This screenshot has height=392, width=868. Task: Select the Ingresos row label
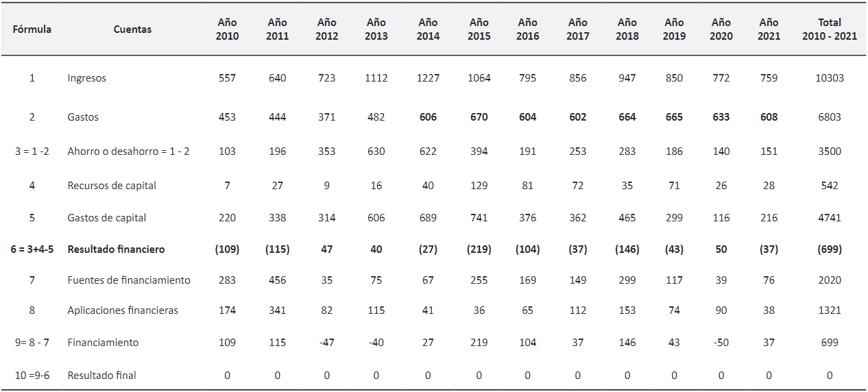(x=87, y=78)
